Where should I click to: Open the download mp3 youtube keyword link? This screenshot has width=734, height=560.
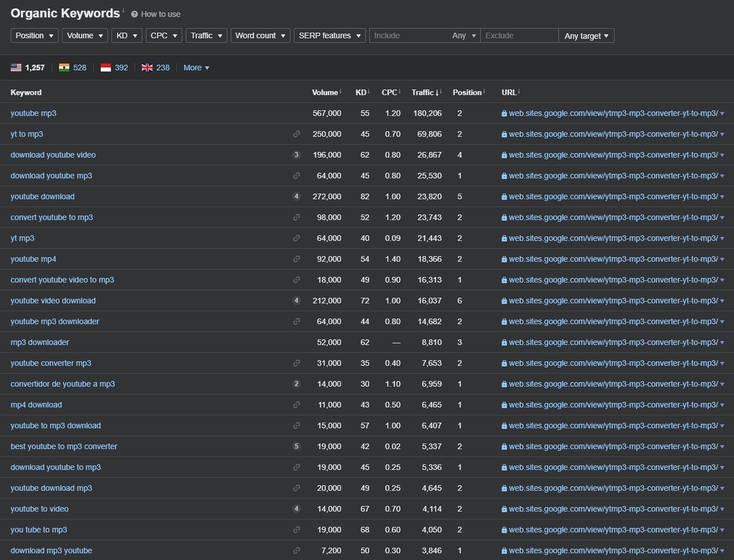tap(51, 550)
